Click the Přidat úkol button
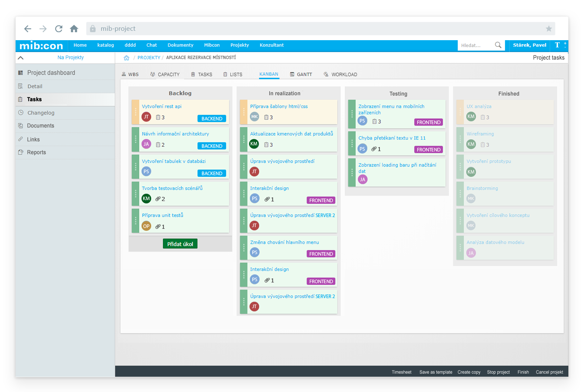The height and width of the screenshot is (392, 585). point(180,244)
